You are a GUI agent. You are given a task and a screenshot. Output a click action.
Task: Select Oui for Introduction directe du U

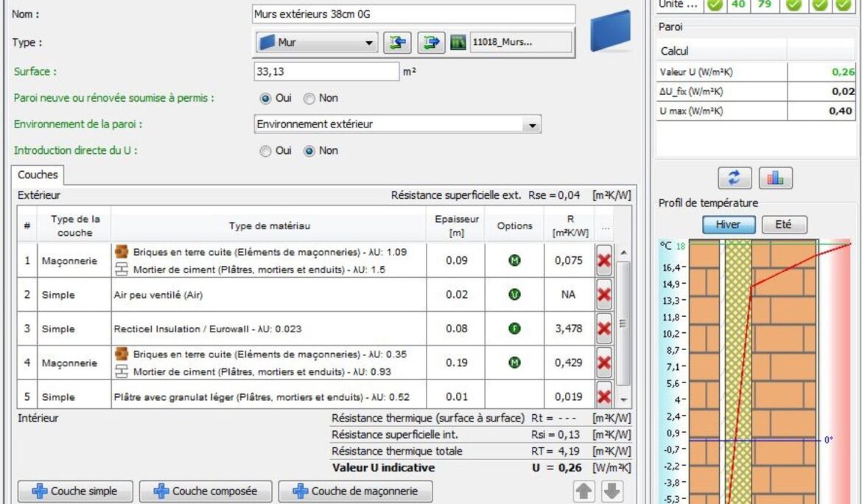pyautogui.click(x=264, y=150)
